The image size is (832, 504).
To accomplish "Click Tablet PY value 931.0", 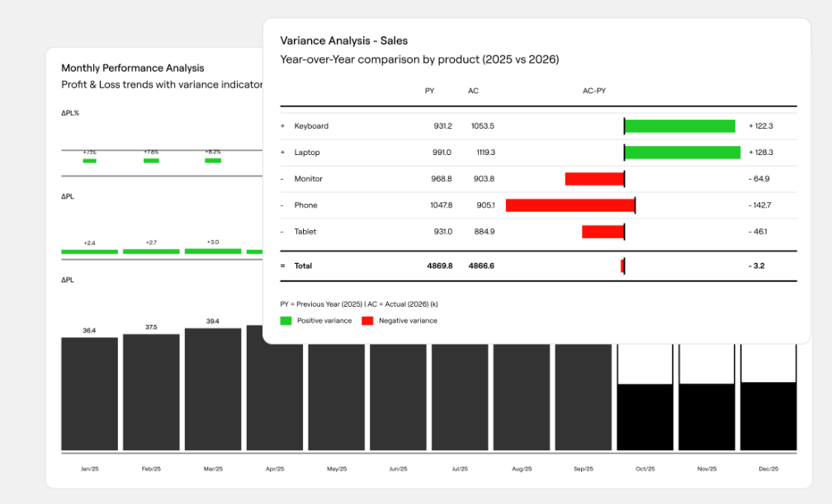I will tap(442, 232).
